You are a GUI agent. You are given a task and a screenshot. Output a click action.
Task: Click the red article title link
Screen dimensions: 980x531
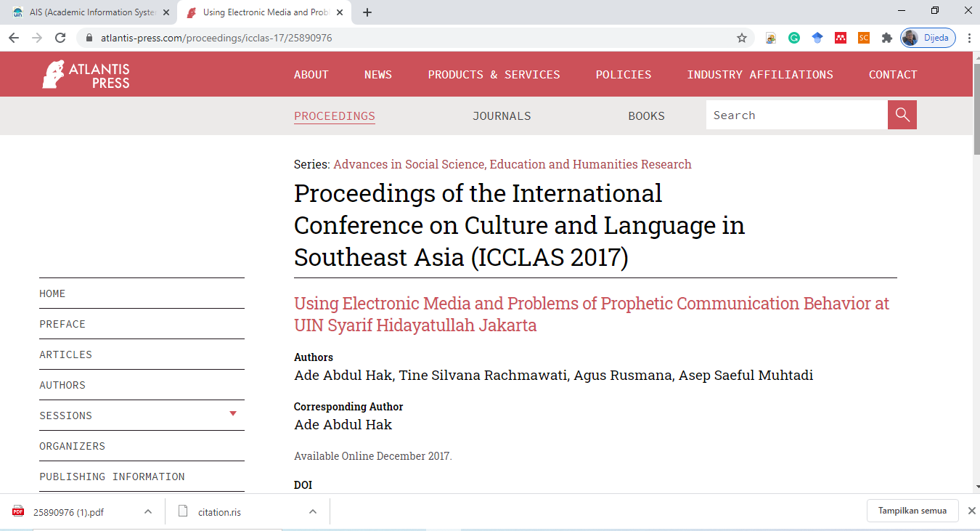[x=592, y=314]
